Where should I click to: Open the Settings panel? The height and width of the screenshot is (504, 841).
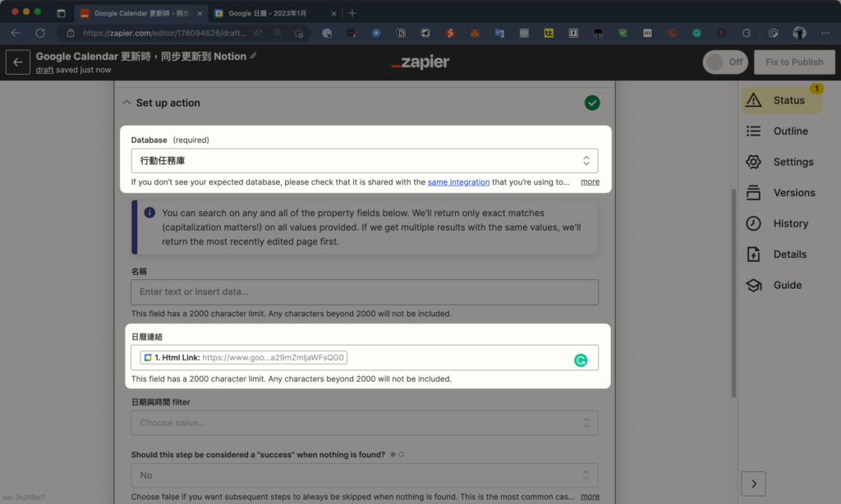[782, 162]
